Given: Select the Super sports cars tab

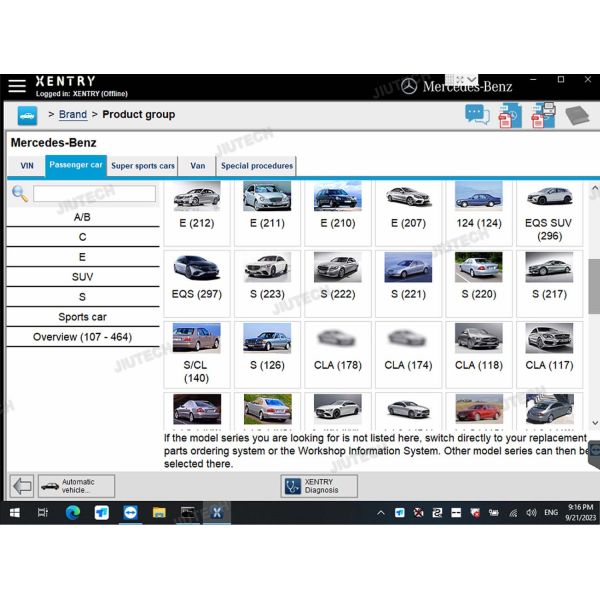Looking at the screenshot, I should (x=143, y=166).
